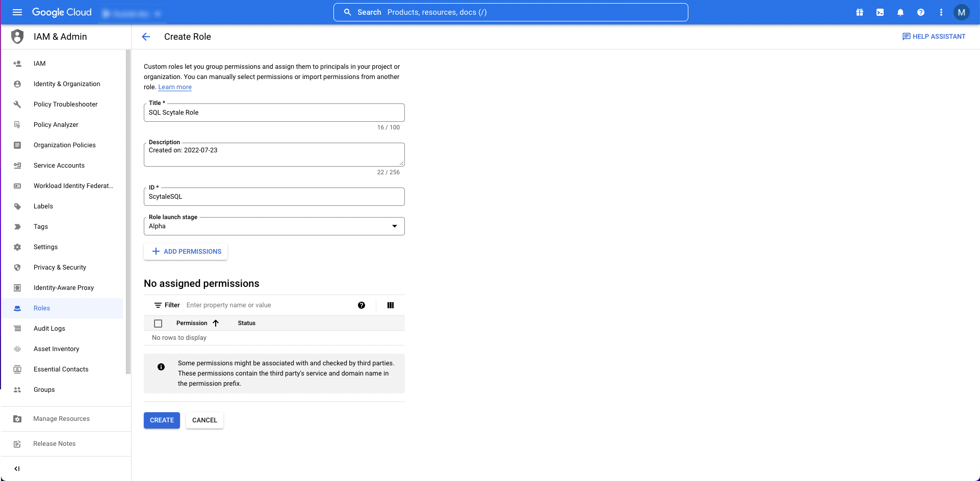The width and height of the screenshot is (980, 481).
Task: Click the Filter property name field
Action: pos(268,305)
